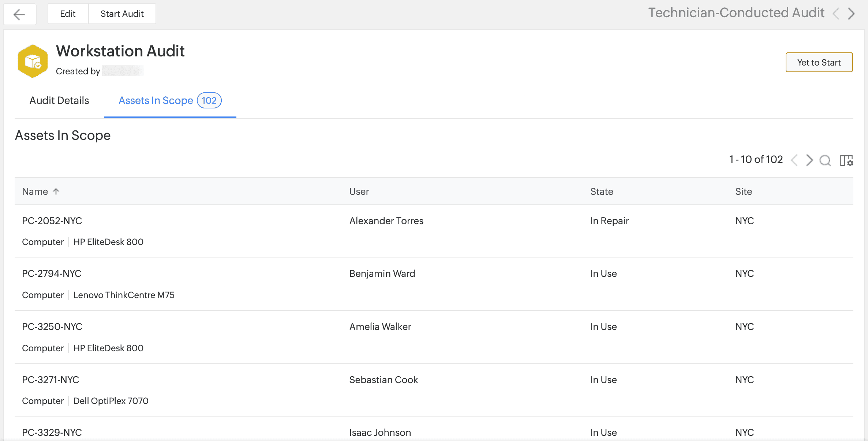Select the Assets In Scope tab
Screen dimensions: 868x441
coord(156,100)
